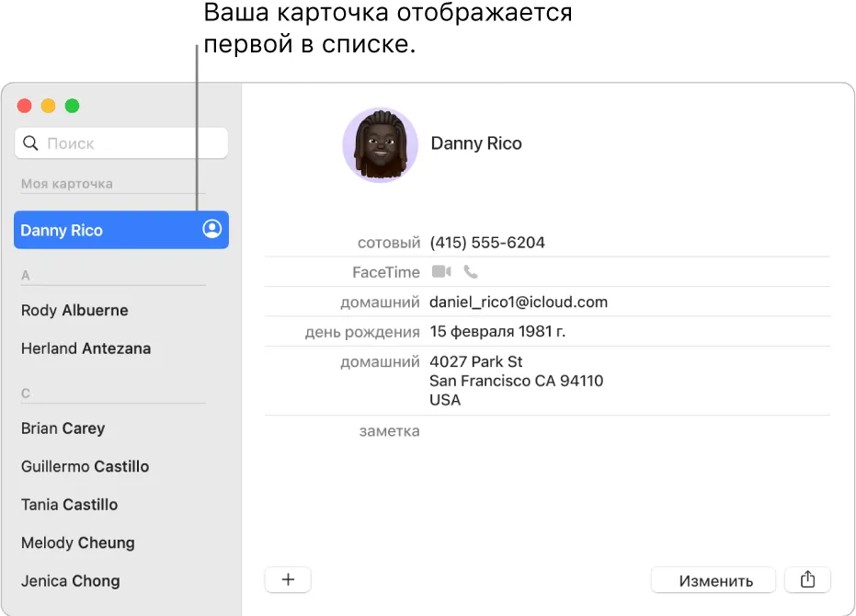Click the share icon button
Viewport: 856px width, 616px height.
[x=807, y=579]
